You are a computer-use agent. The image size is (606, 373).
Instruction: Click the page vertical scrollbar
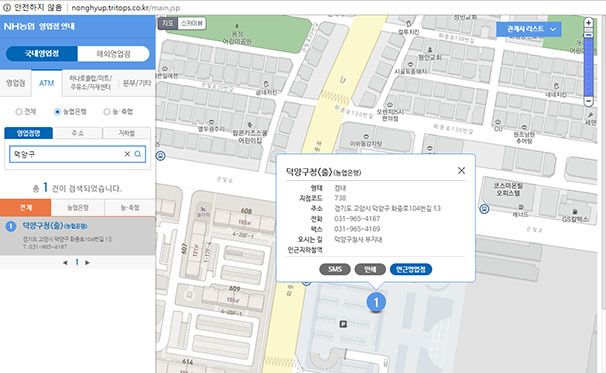[604, 162]
